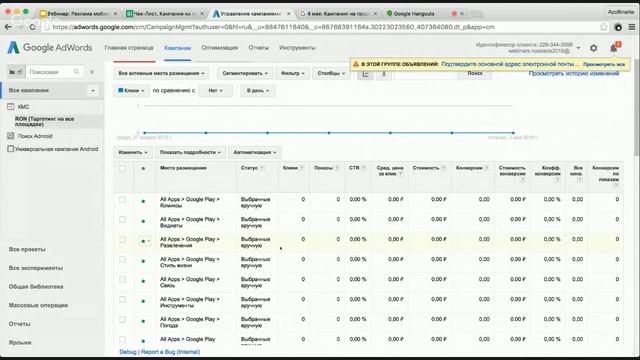This screenshot has height=360, width=640.
Task: Click the green status dot for Связь row
Action: 143,281
